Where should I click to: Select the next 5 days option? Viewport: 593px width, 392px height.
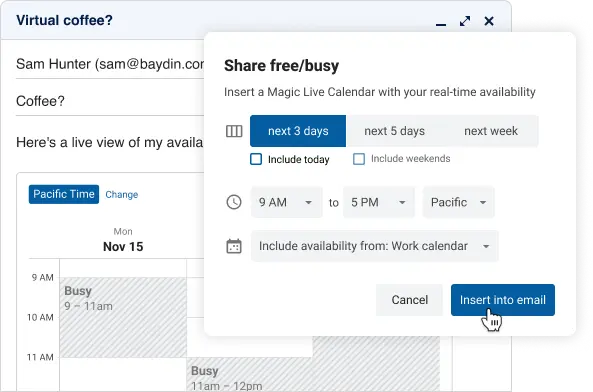click(x=394, y=131)
